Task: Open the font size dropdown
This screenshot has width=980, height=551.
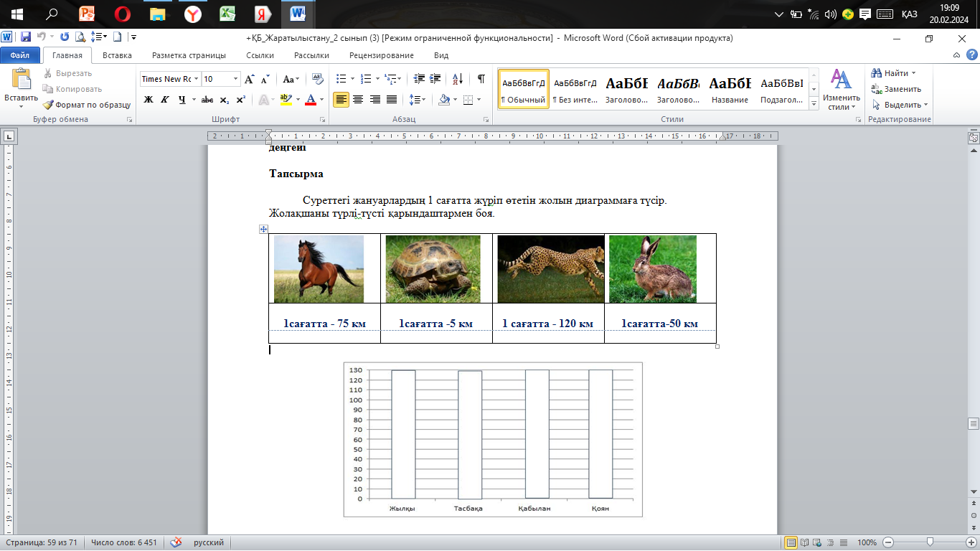Action: (x=236, y=79)
